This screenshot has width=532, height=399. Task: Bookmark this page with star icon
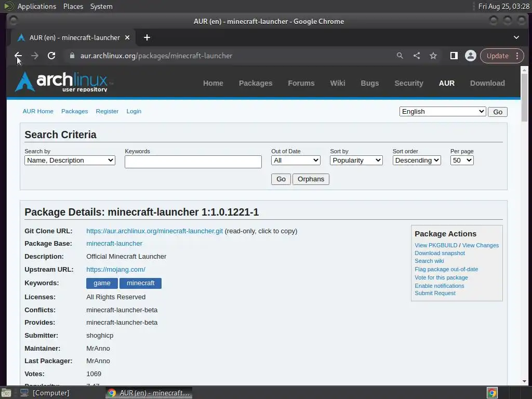pyautogui.click(x=433, y=56)
